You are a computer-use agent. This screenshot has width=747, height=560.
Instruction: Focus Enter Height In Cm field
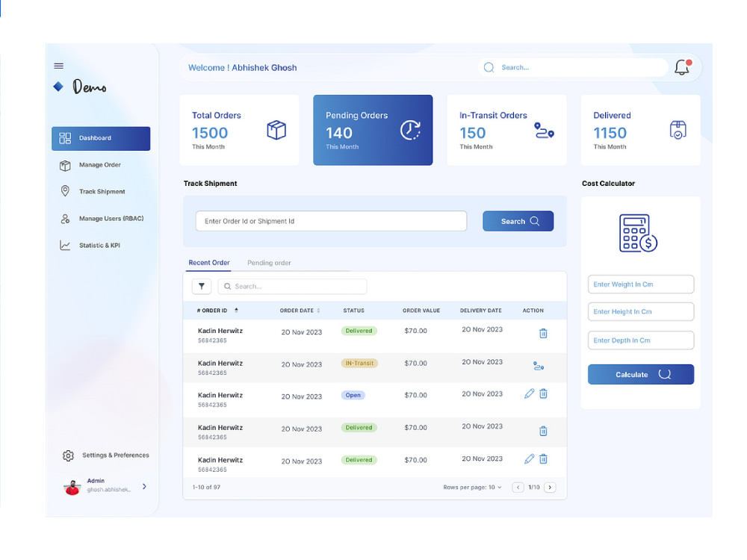click(641, 312)
